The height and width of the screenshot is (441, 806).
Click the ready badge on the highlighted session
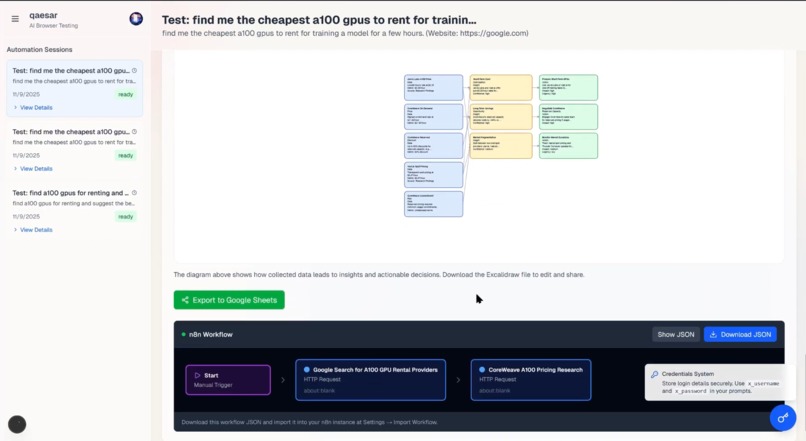click(125, 95)
